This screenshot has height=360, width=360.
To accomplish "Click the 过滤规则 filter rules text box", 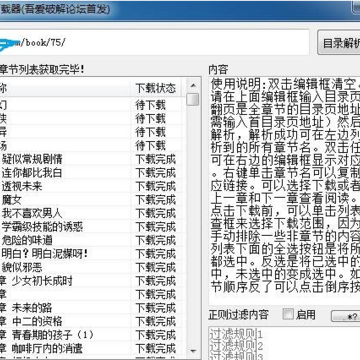I will 284,344.
